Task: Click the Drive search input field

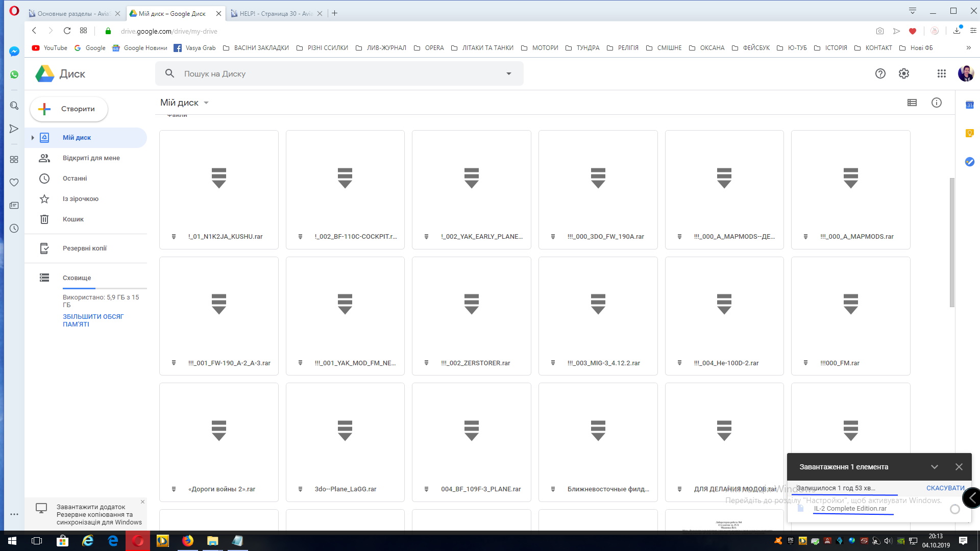Action: click(x=332, y=73)
